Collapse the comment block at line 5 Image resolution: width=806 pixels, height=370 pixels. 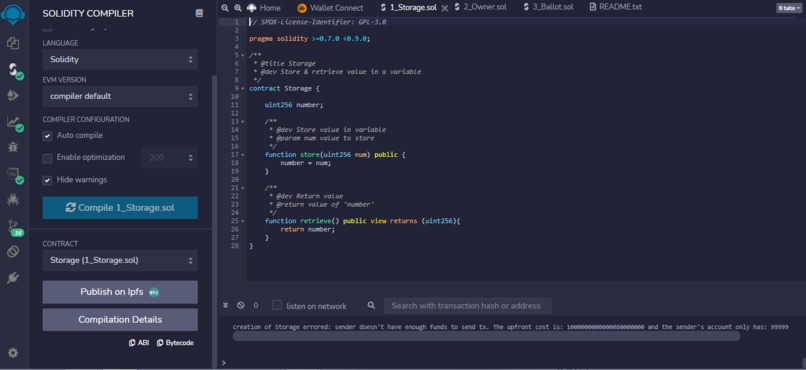pyautogui.click(x=243, y=56)
